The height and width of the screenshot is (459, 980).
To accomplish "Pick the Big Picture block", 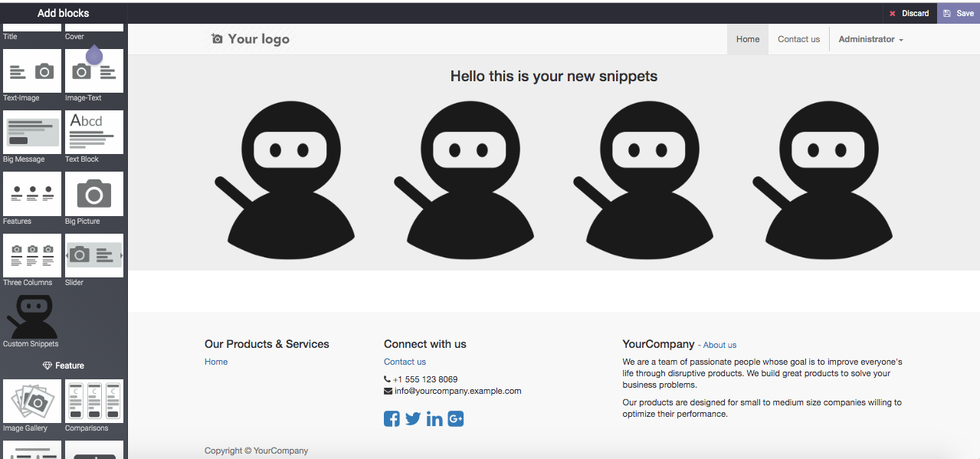I will 94,194.
